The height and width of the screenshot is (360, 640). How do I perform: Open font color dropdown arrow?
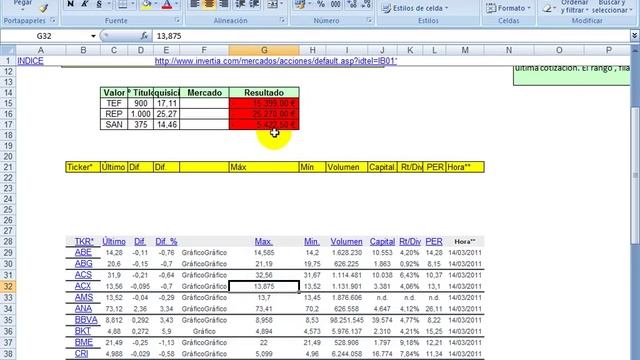pos(176,4)
